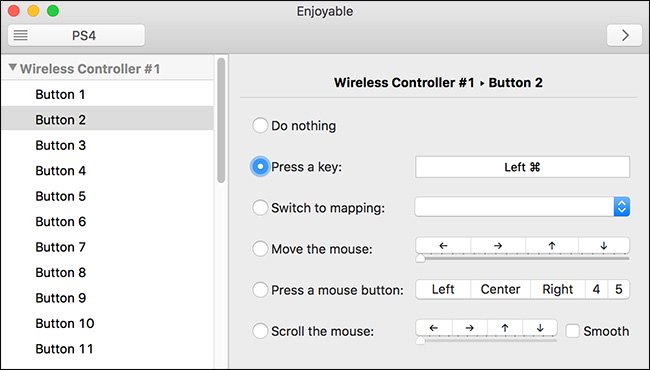Open the mappings list hamburger icon
Image resolution: width=650 pixels, height=370 pixels.
[x=21, y=35]
